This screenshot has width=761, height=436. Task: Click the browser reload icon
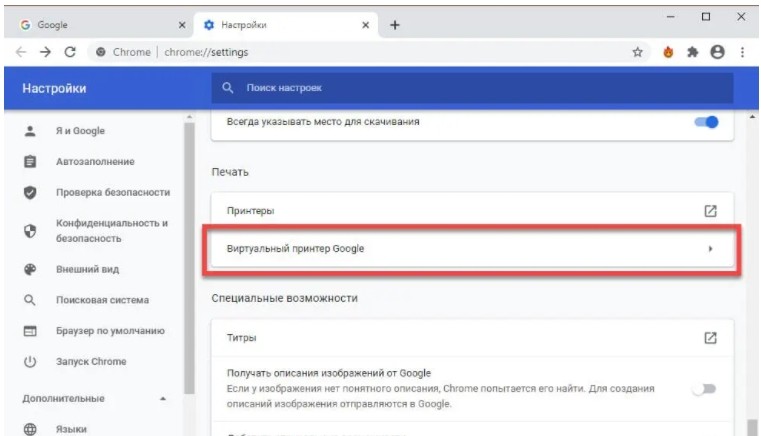point(70,51)
